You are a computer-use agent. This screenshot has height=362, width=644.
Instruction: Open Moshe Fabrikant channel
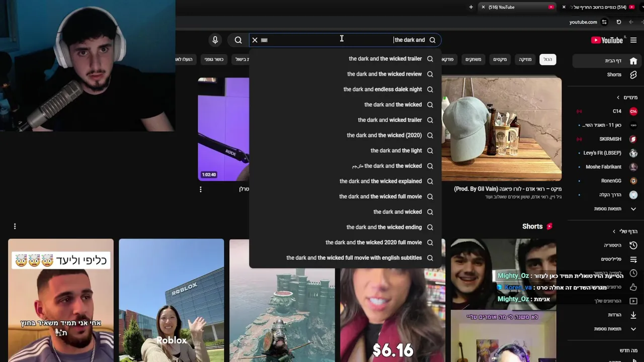pyautogui.click(x=606, y=167)
